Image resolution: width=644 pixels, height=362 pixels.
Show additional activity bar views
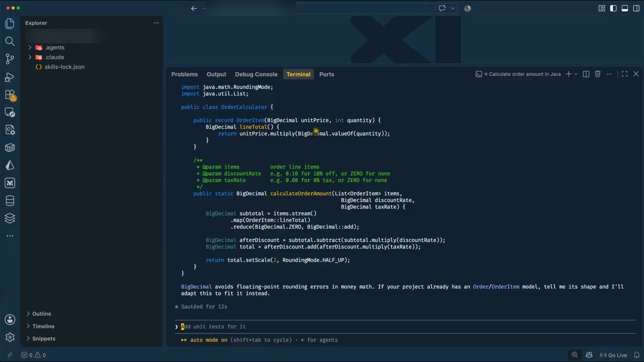10,236
